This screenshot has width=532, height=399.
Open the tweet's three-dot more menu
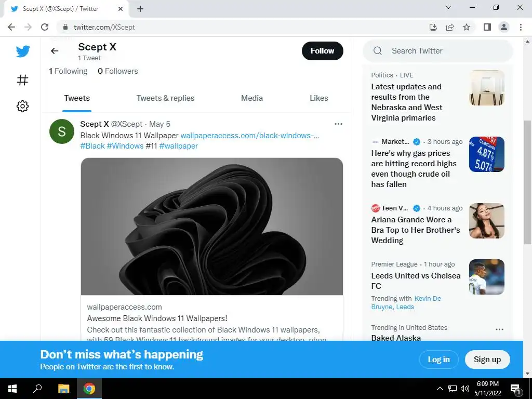click(x=338, y=124)
